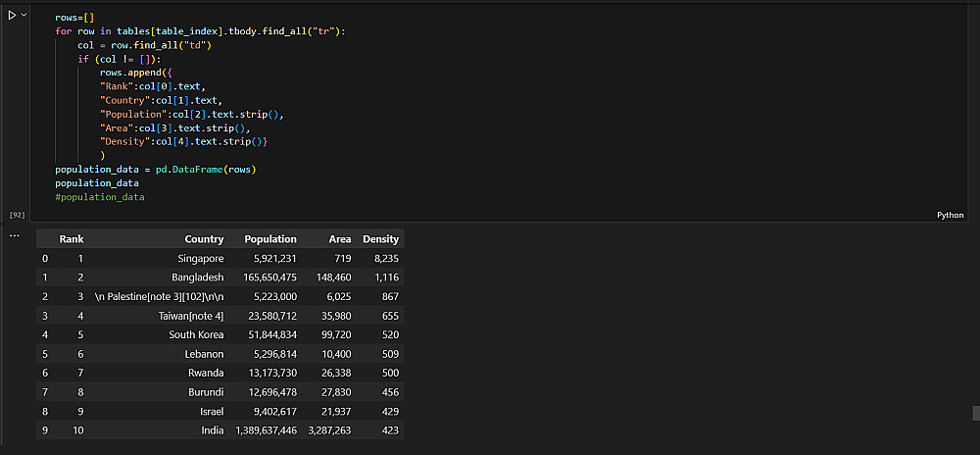Click the execution count [92] label
Image resolution: width=980 pixels, height=455 pixels.
point(17,215)
